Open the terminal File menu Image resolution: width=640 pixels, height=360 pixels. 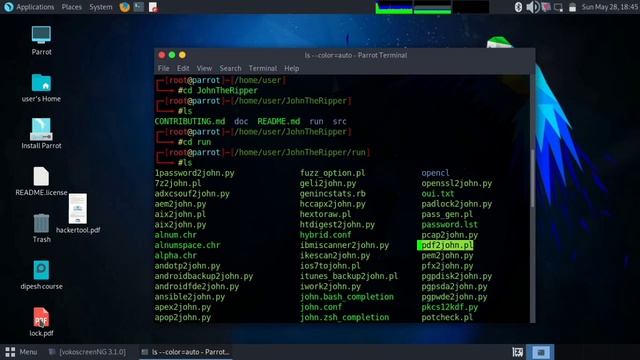pos(163,68)
